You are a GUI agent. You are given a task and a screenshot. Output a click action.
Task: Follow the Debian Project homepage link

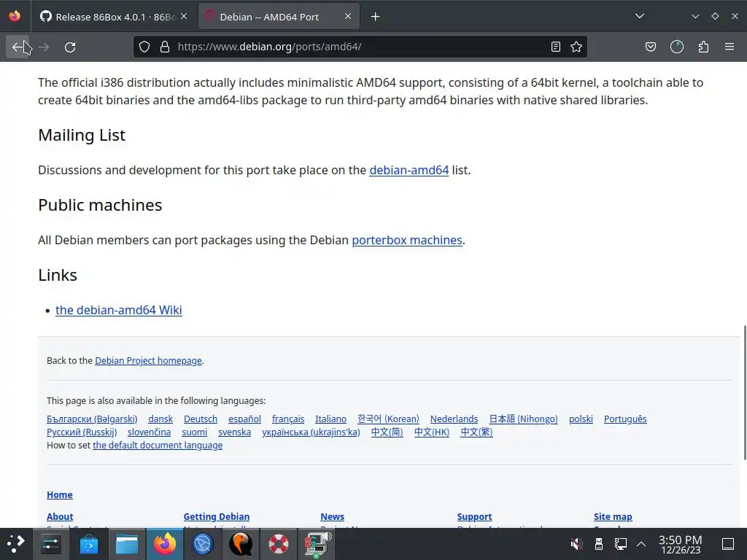[148, 360]
